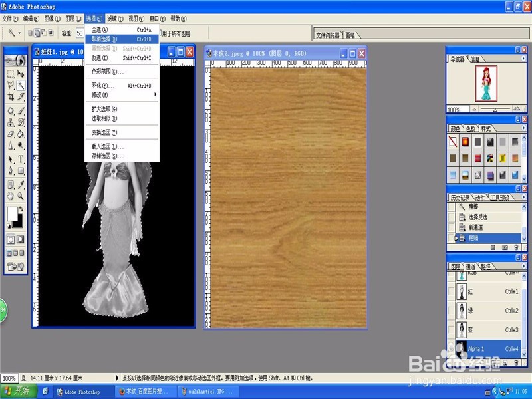Image resolution: width=532 pixels, height=399 pixels.
Task: Apply the red sunburst style swatch
Action: [x=465, y=142]
